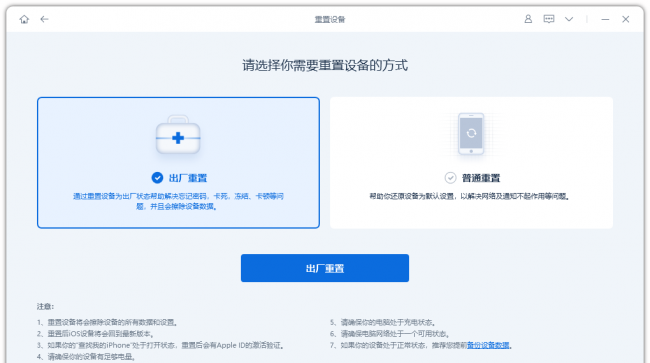
Task: Close the 重置设备 window
Action: coord(626,19)
